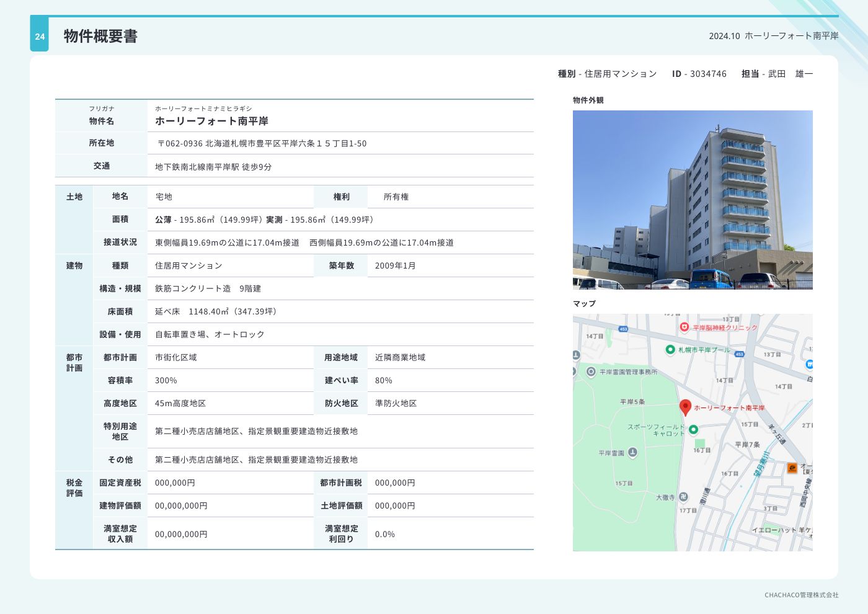The height and width of the screenshot is (614, 868).
Task: Click the 2009年1月 construction date value
Action: click(395, 265)
